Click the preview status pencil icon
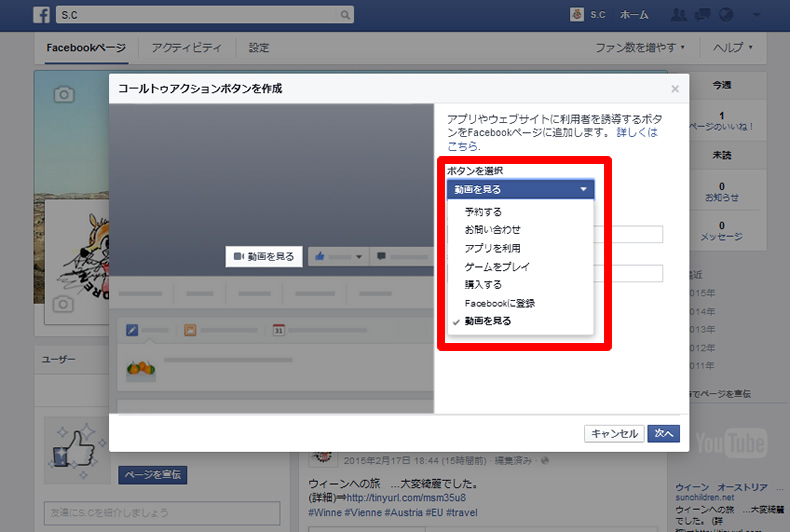This screenshot has height=532, width=790. (x=132, y=330)
